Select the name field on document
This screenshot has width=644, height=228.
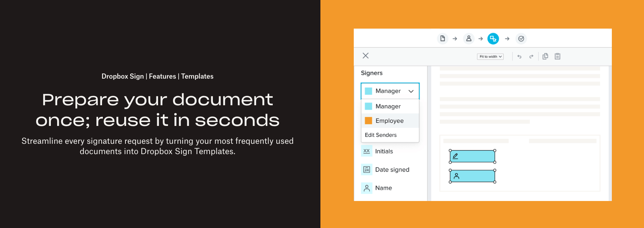click(x=472, y=176)
